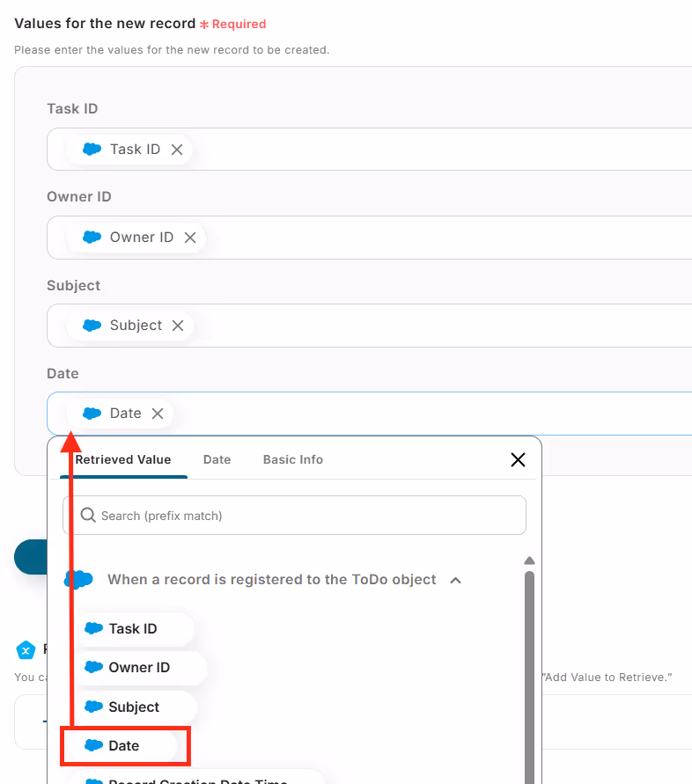Click the Salesforce cloud icon in Task ID chip
The height and width of the screenshot is (784, 692).
92,149
